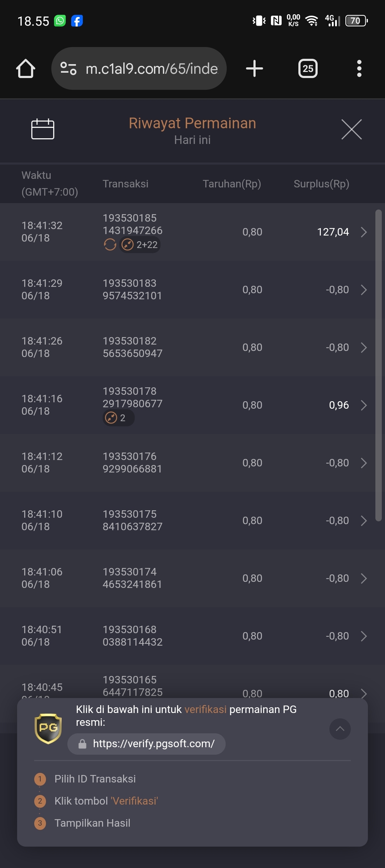Click the history list scrollbar
This screenshot has height=868, width=385.
379,366
